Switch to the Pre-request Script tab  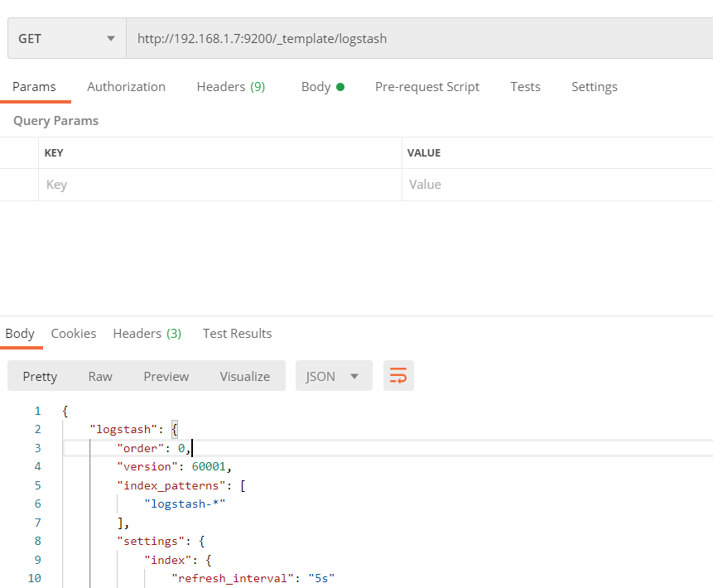pyautogui.click(x=427, y=86)
